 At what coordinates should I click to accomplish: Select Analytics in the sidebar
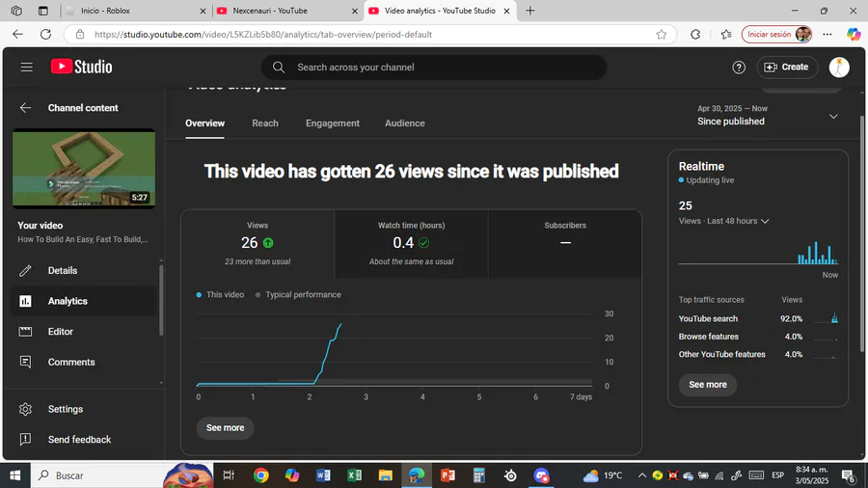tap(84, 301)
